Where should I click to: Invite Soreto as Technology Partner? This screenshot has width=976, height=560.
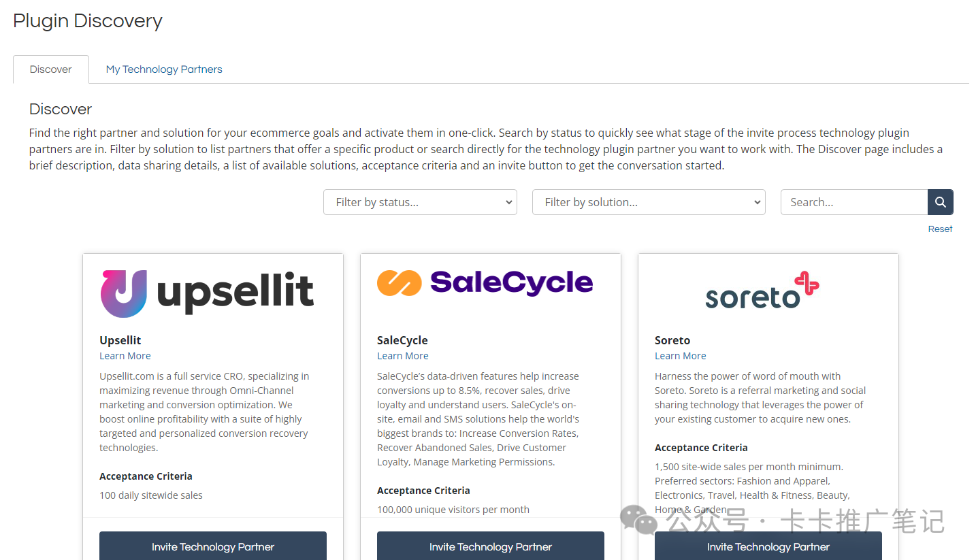pos(768,546)
